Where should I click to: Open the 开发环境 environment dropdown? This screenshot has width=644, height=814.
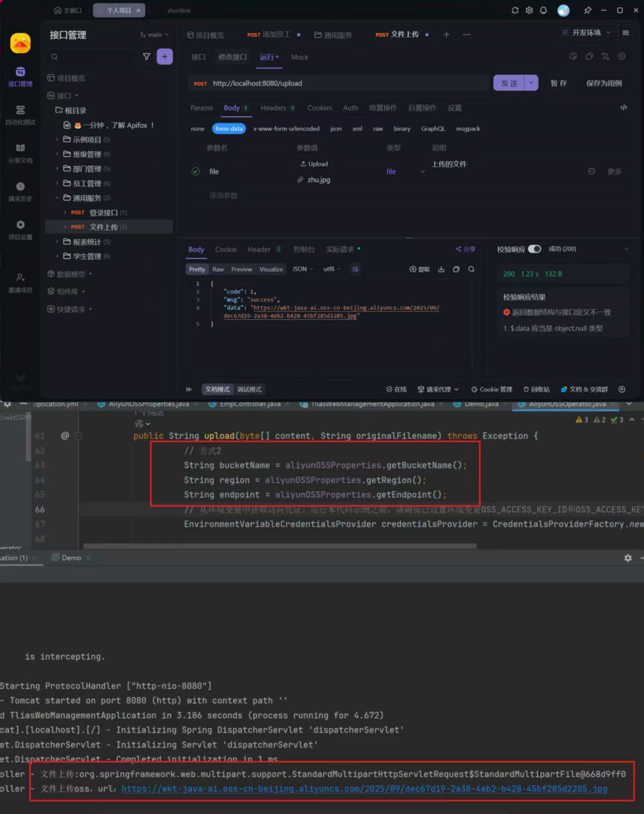click(587, 33)
